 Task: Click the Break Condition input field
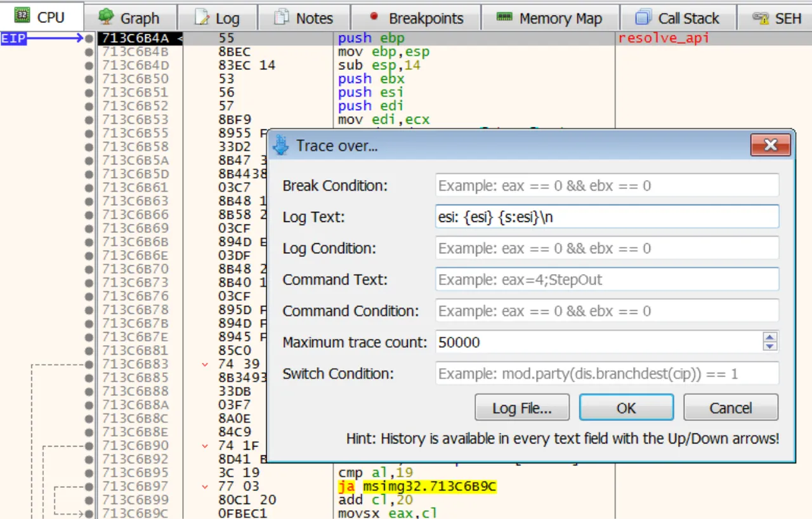point(607,186)
